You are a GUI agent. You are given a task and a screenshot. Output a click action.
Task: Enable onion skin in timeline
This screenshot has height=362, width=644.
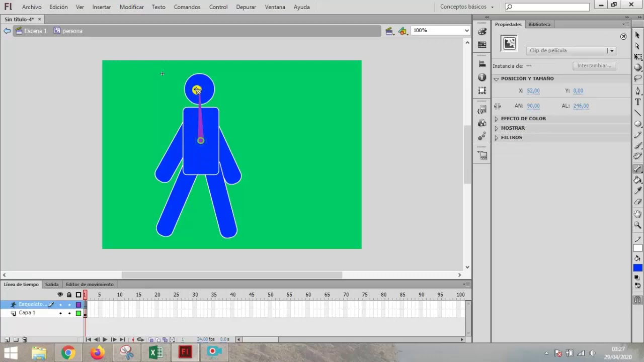[151, 340]
